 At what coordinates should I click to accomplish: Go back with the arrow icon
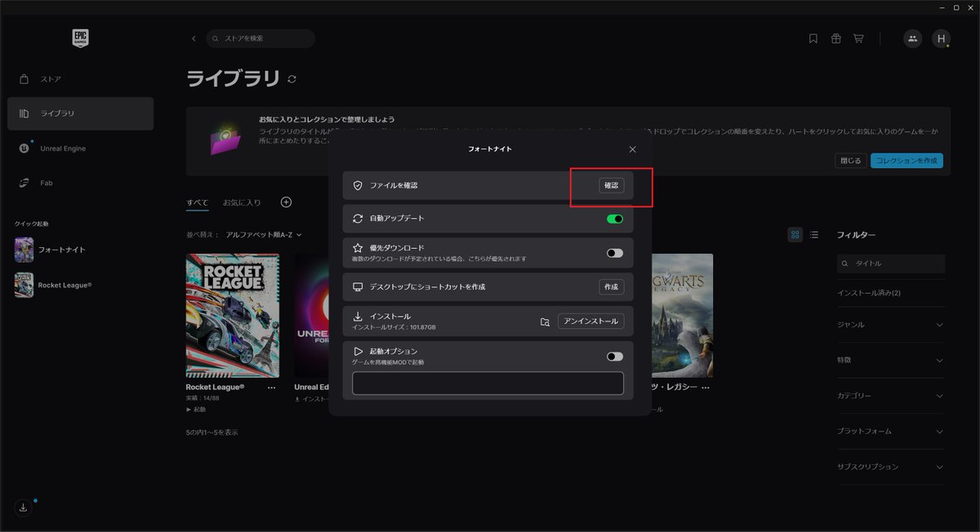[x=194, y=38]
